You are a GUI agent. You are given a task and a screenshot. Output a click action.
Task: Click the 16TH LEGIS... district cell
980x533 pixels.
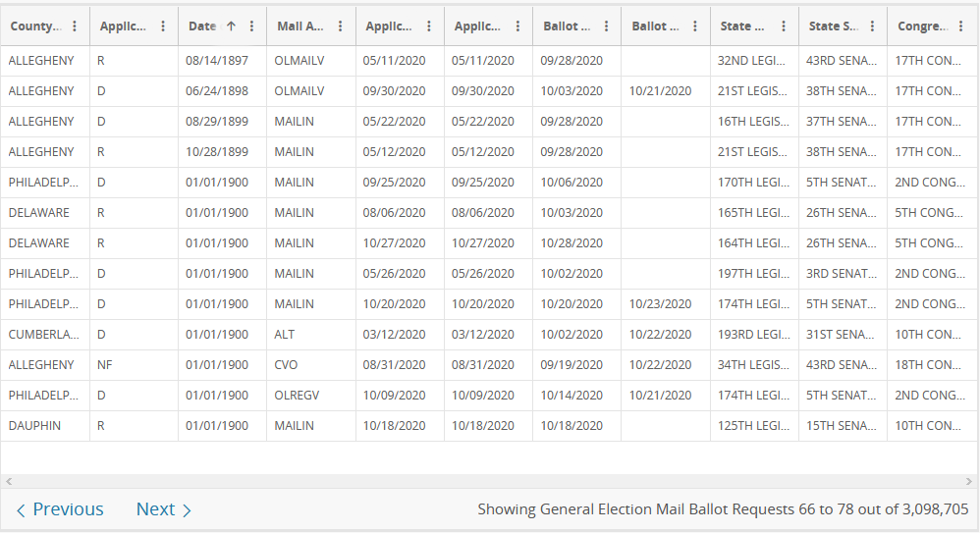pyautogui.click(x=754, y=121)
